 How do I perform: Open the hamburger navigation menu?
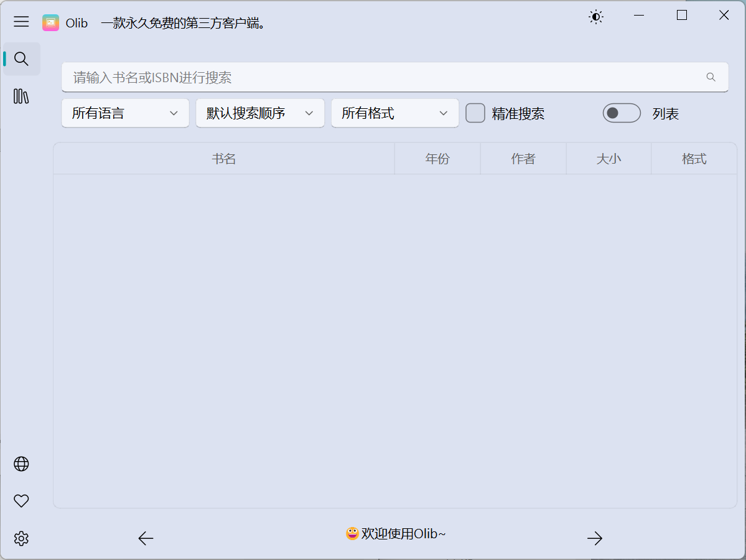[21, 21]
